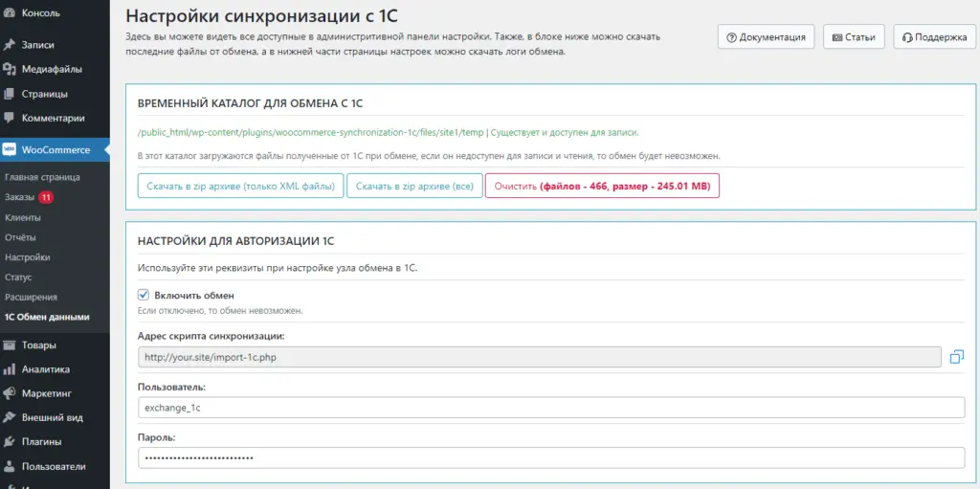Open the Расширения submenu item
980x489 pixels.
click(31, 297)
